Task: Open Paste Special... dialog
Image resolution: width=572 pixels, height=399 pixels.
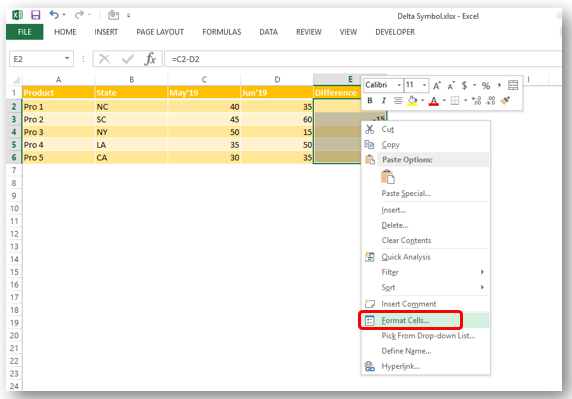Action: [425, 193]
